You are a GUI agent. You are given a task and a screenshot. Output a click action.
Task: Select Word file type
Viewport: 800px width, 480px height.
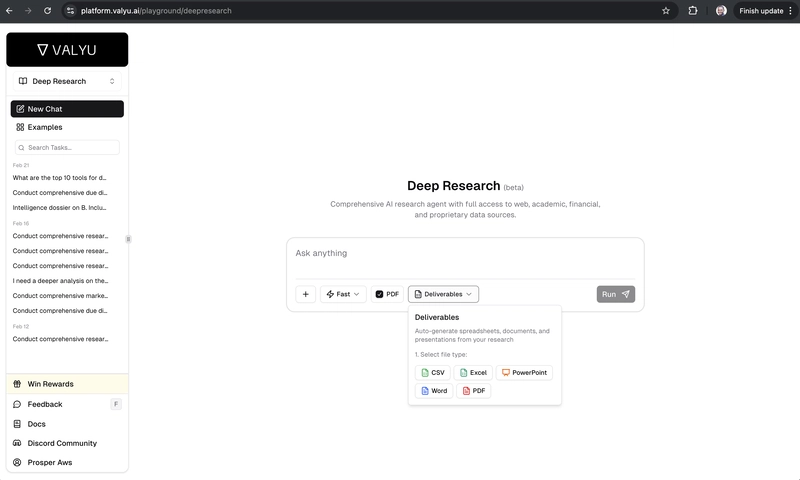point(434,391)
